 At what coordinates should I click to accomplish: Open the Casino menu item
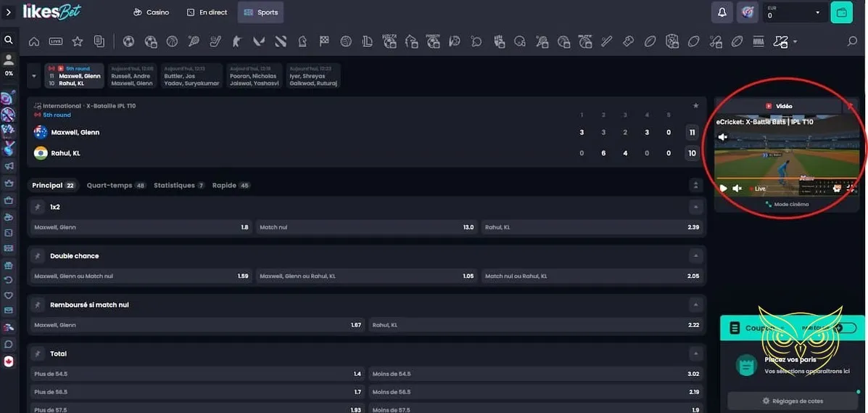152,12
